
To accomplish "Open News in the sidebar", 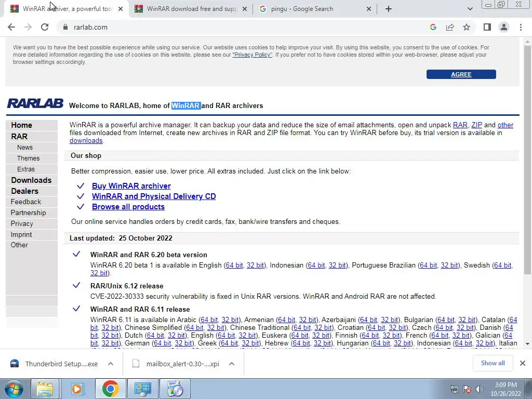I will pos(25,147).
